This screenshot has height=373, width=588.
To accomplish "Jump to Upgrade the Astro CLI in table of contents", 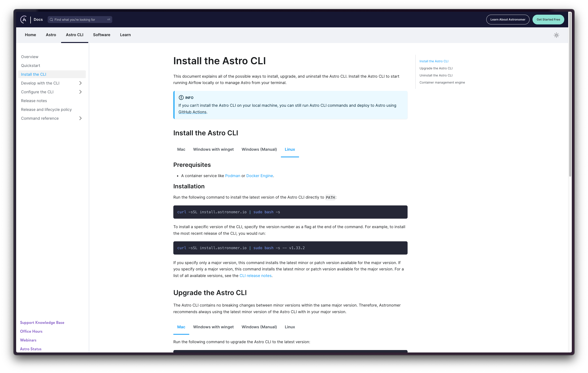I will [x=436, y=68].
